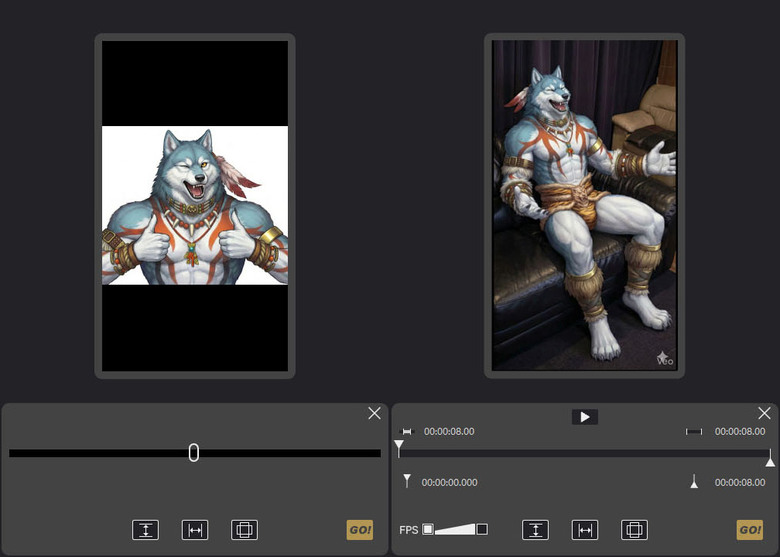Play the video in the right panel
Screen dimensions: 780x557
click(x=585, y=417)
